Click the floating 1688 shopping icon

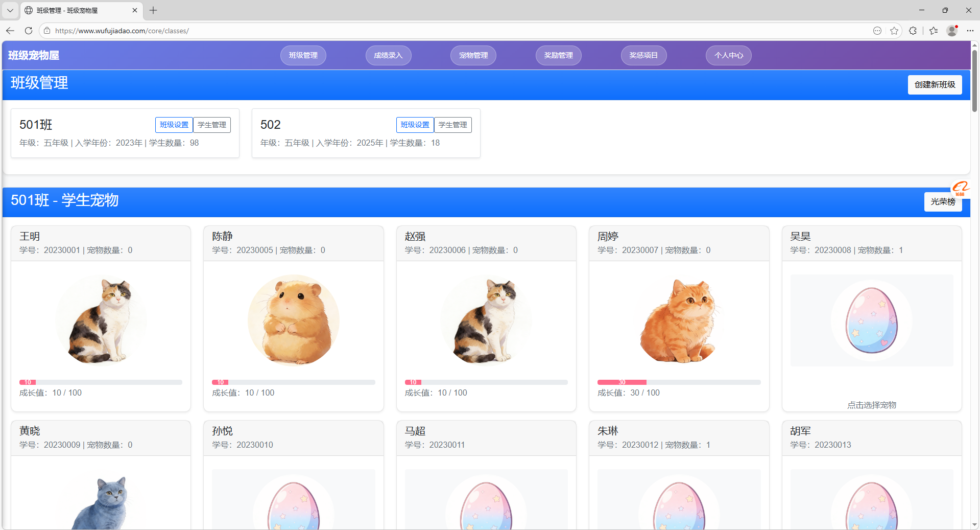click(x=961, y=190)
